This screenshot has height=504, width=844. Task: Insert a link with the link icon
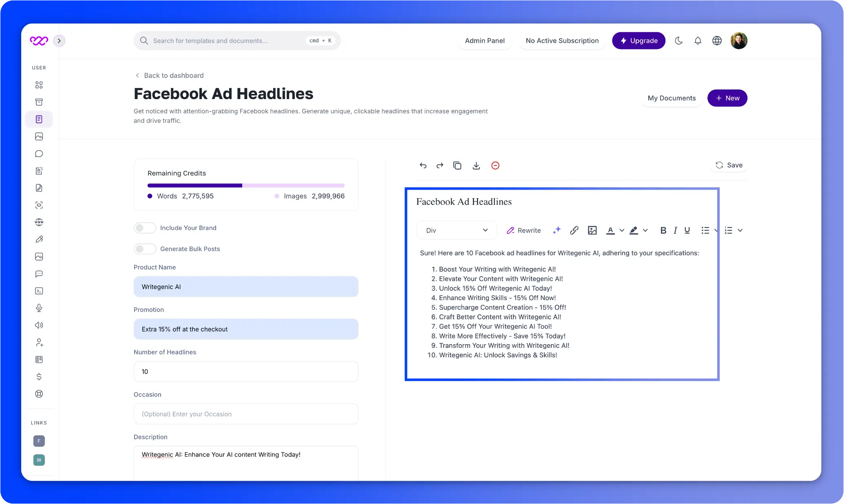tap(574, 230)
